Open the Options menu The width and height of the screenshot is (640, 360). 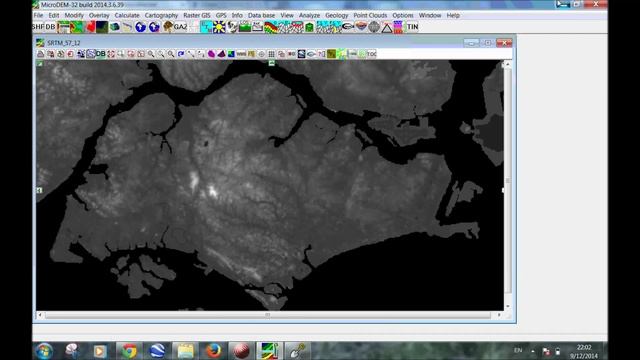[403, 15]
